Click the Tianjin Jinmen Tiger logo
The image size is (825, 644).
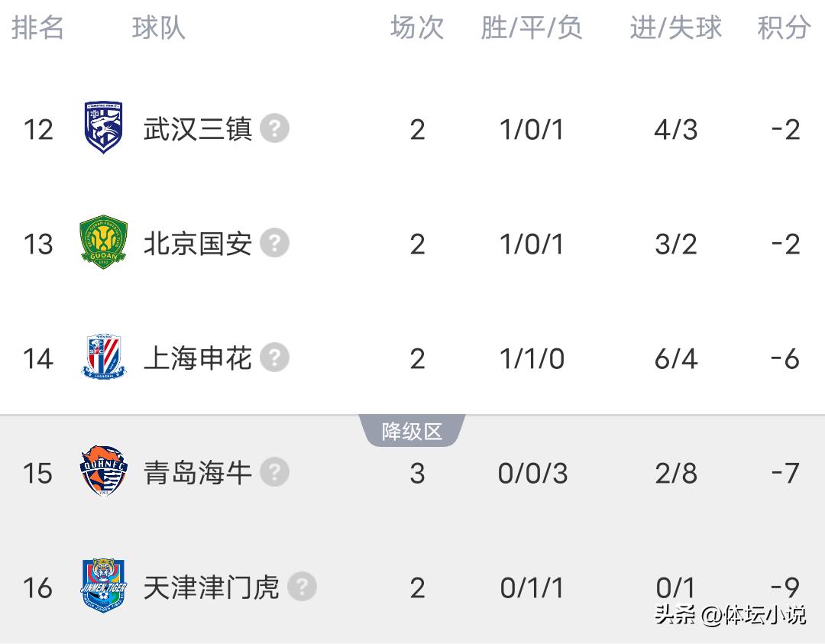click(x=104, y=587)
